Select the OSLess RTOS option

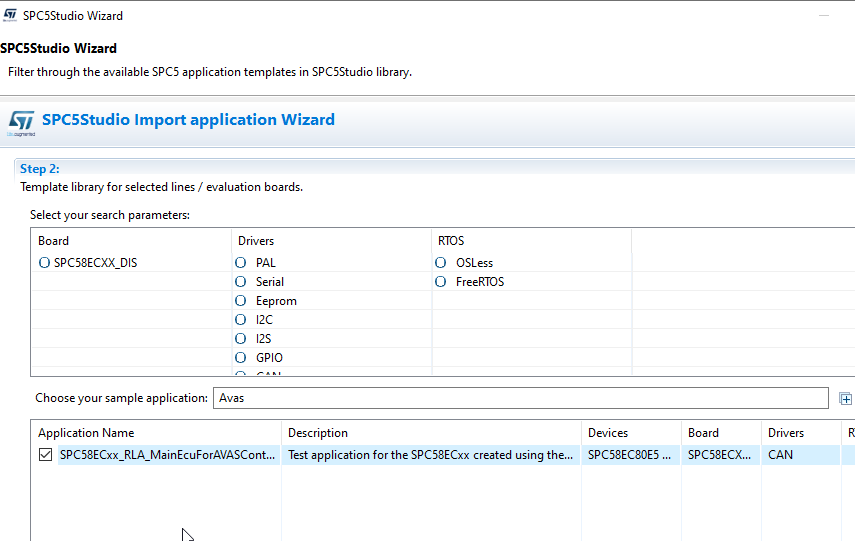click(x=441, y=263)
